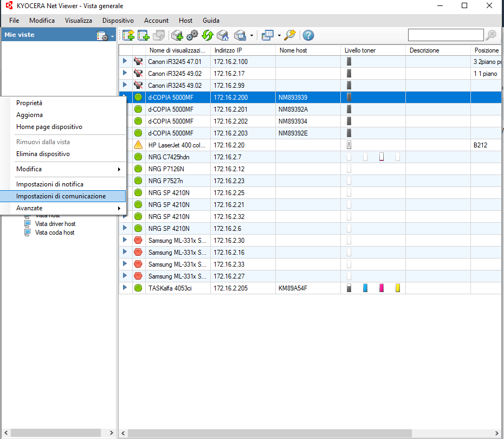Click green status icon of TASKalfa 4053ci
This screenshot has height=439, width=504.
pyautogui.click(x=138, y=288)
